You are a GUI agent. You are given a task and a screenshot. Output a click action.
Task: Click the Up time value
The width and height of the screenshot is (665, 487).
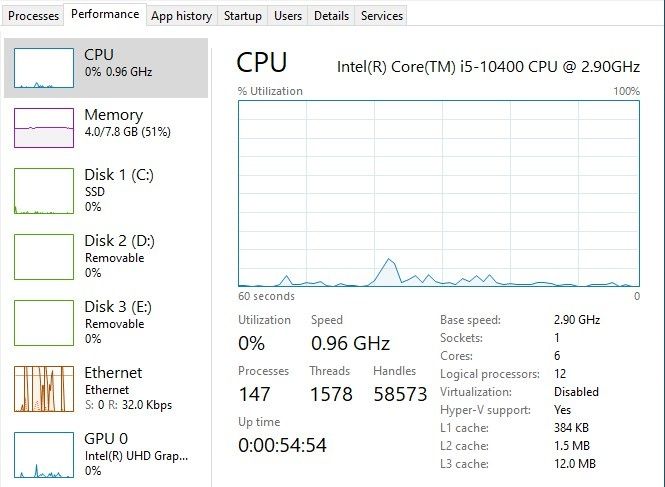tap(282, 445)
